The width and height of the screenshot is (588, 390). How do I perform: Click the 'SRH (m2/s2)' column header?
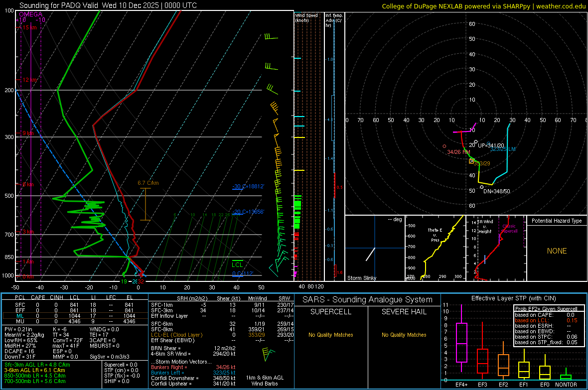pos(192,298)
